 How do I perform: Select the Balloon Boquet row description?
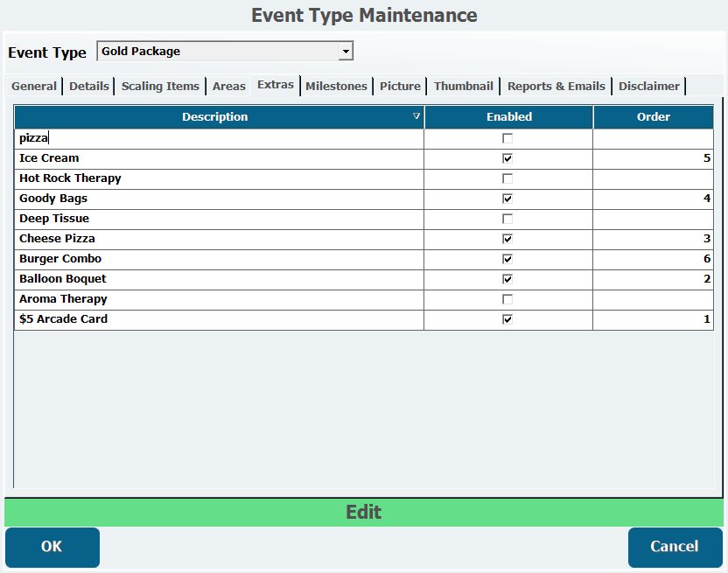tap(219, 279)
